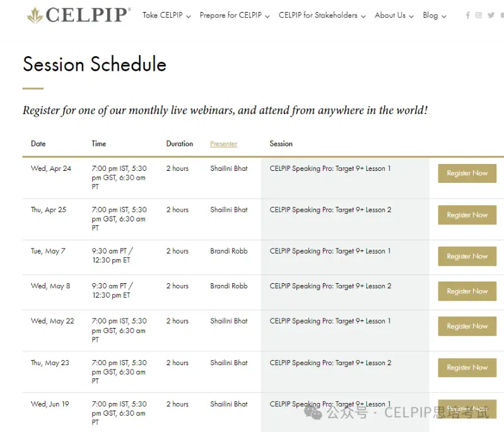Open the About Us menu
The width and height of the screenshot is (504, 432).
[x=394, y=16]
